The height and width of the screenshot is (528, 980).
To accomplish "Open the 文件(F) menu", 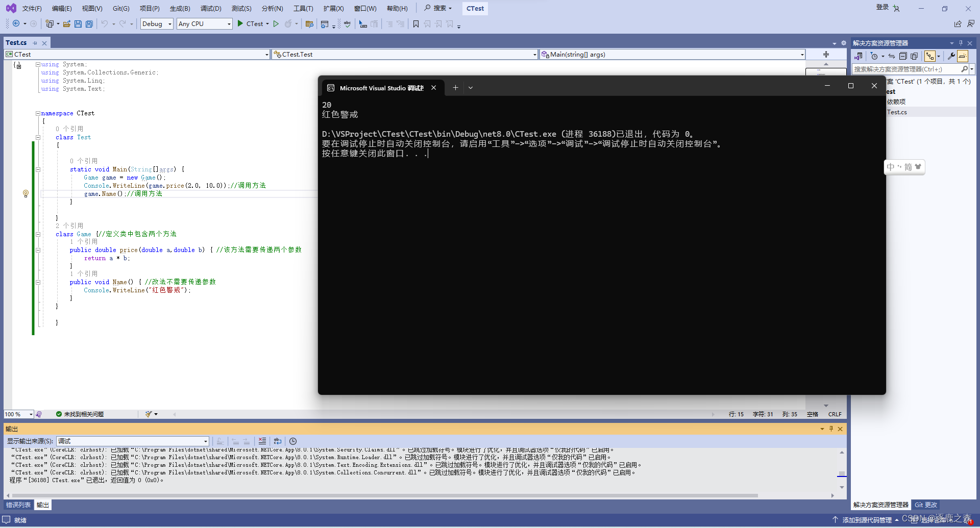I will [32, 8].
